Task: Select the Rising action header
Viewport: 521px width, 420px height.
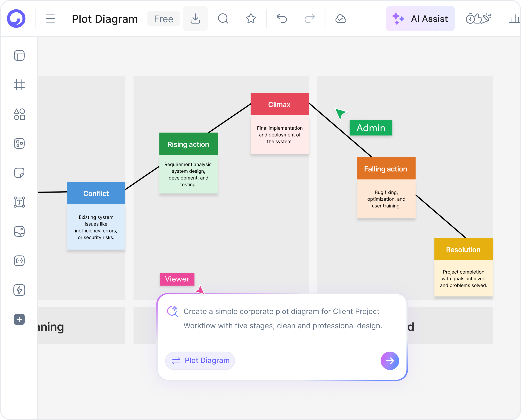Action: [188, 144]
